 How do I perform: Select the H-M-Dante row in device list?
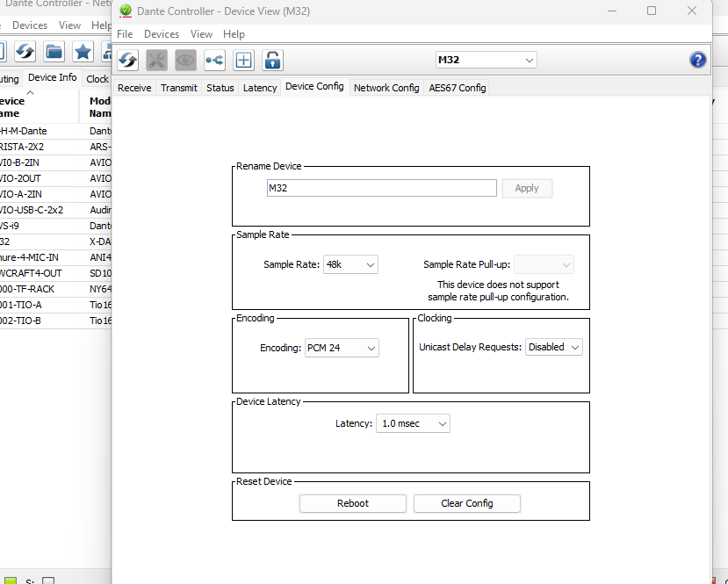55,131
